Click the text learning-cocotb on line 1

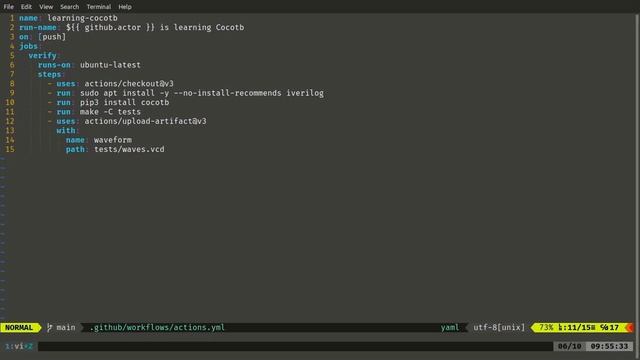click(82, 18)
